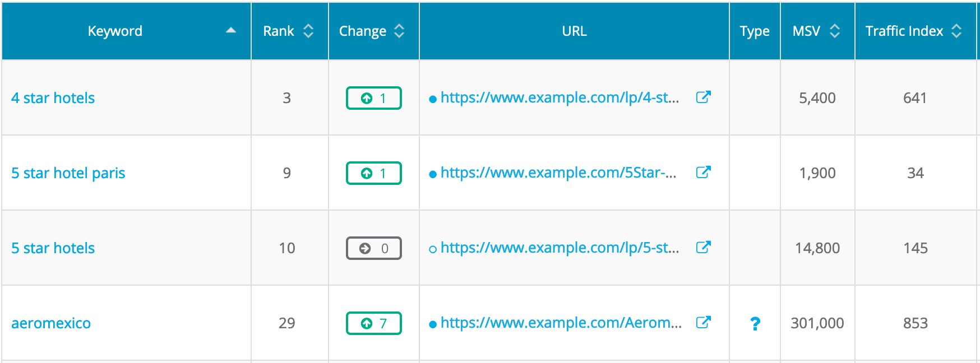Toggle the blue dot beside aeromexico URL
This screenshot has width=980, height=363.
tap(432, 323)
